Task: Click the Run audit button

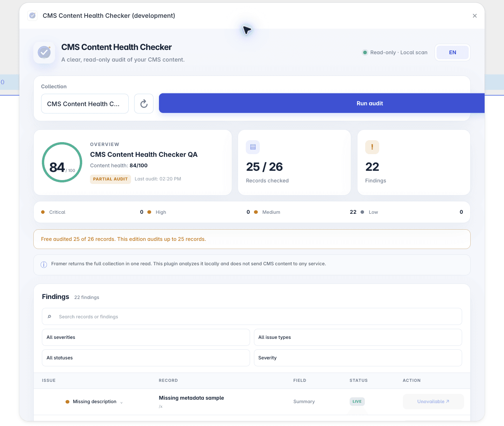Action: coord(322,103)
